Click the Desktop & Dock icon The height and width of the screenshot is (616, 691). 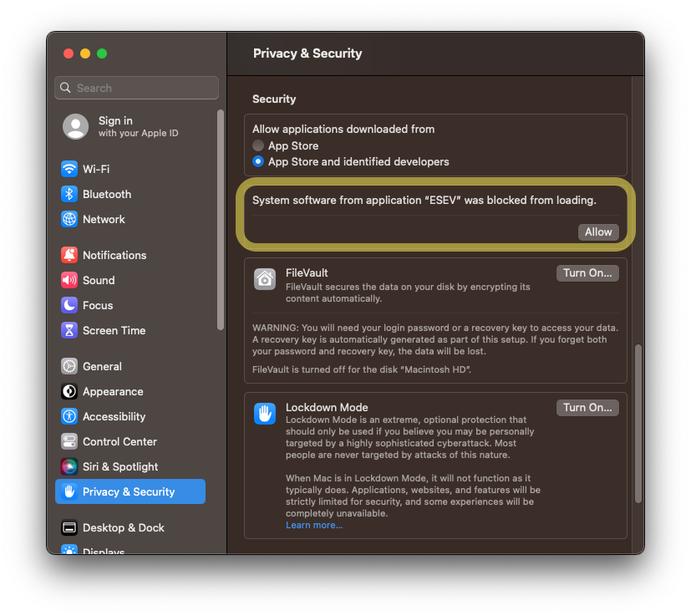coord(69,527)
